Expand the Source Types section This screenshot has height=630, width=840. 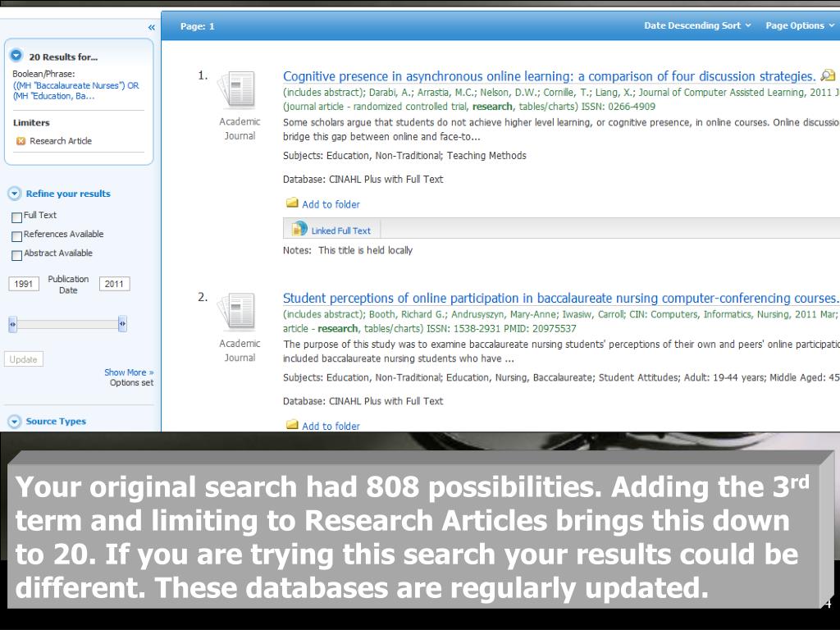click(15, 422)
